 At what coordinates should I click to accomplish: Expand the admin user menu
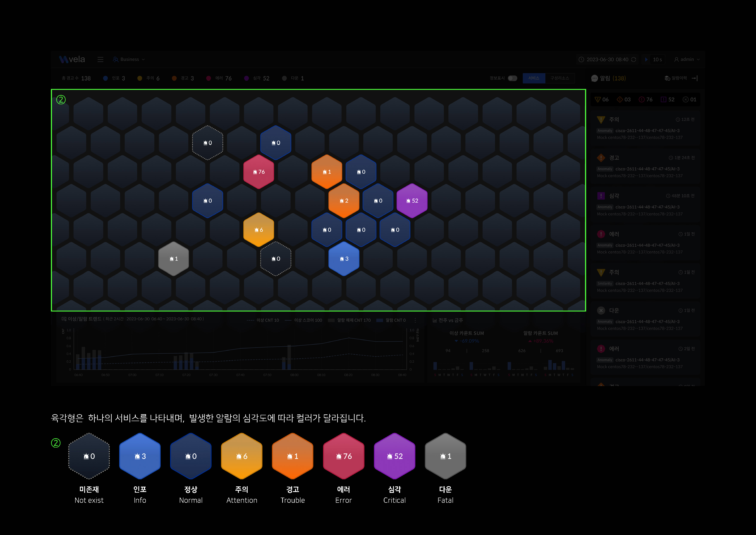(687, 59)
